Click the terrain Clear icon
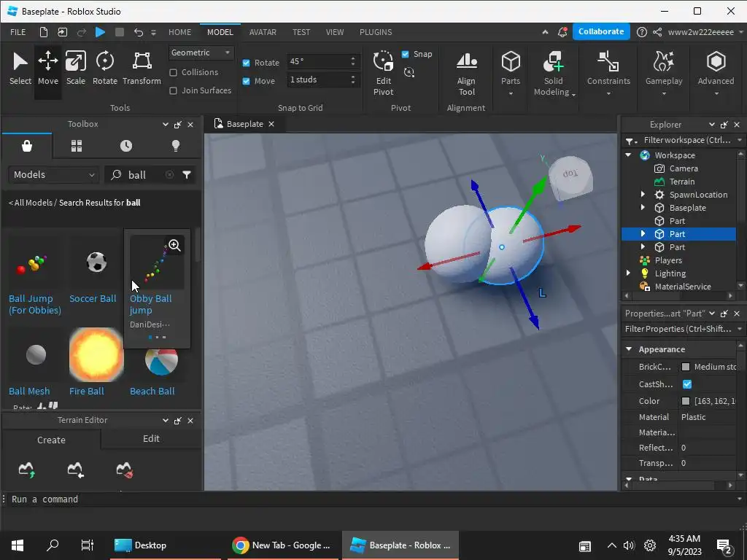The width and height of the screenshot is (747, 560). point(124,470)
